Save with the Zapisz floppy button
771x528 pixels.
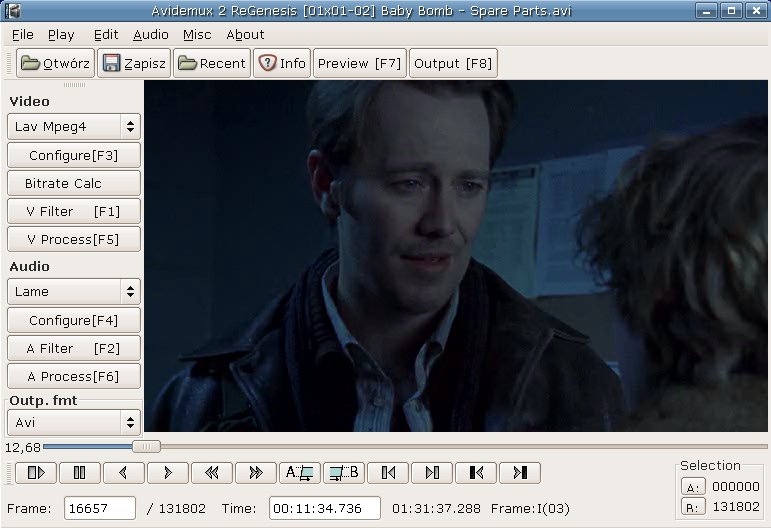[134, 63]
